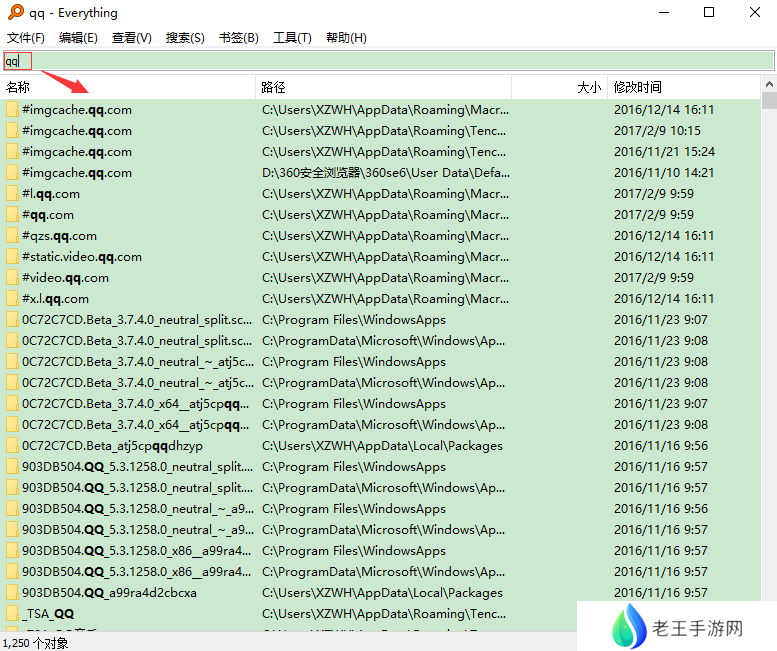
Task: Click folder icon of 903DB504.QQ x86 in Program Files
Action: [12, 551]
